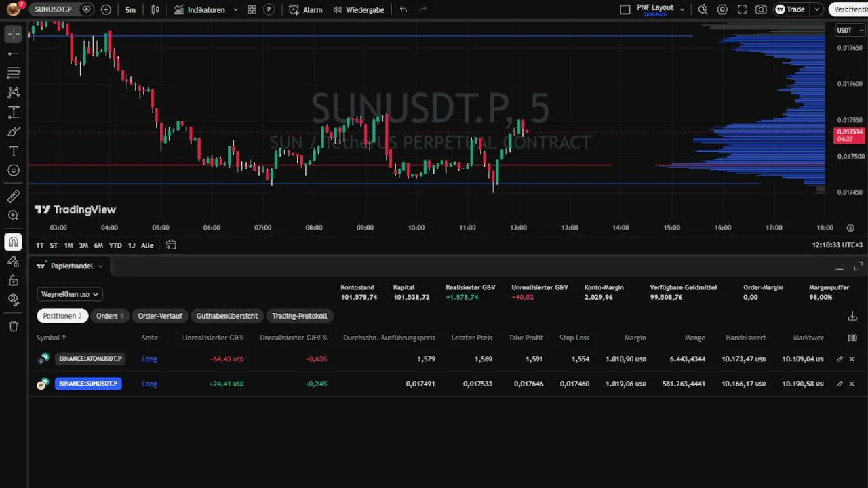The height and width of the screenshot is (488, 868).
Task: Toggle the eye icon beside SUNUSDT.P
Action: [86, 9]
